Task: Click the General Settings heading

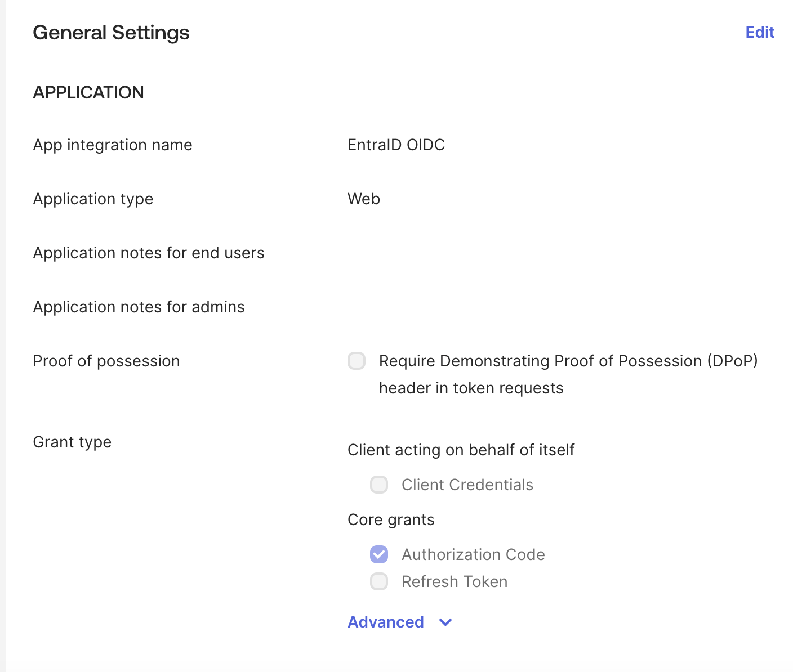Action: pos(111,33)
